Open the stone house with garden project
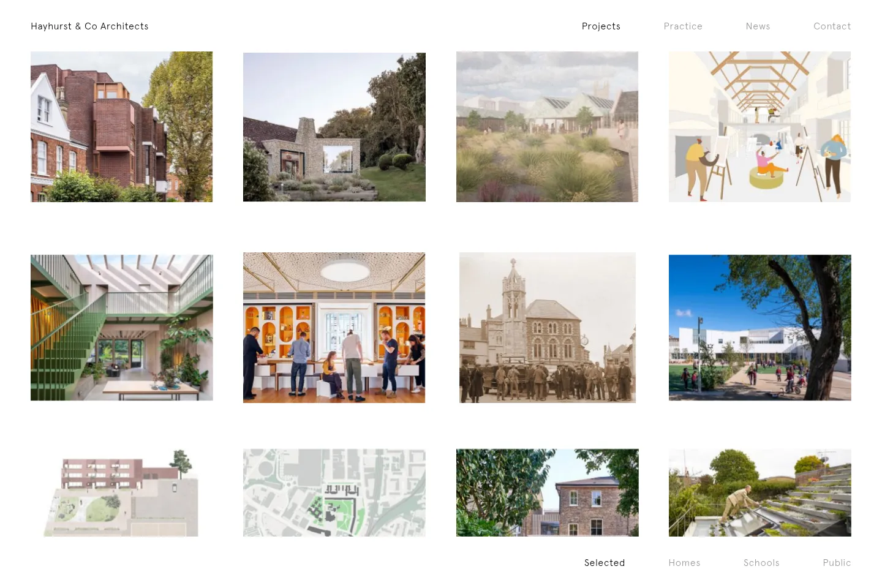Image resolution: width=882 pixels, height=588 pixels. tap(334, 127)
